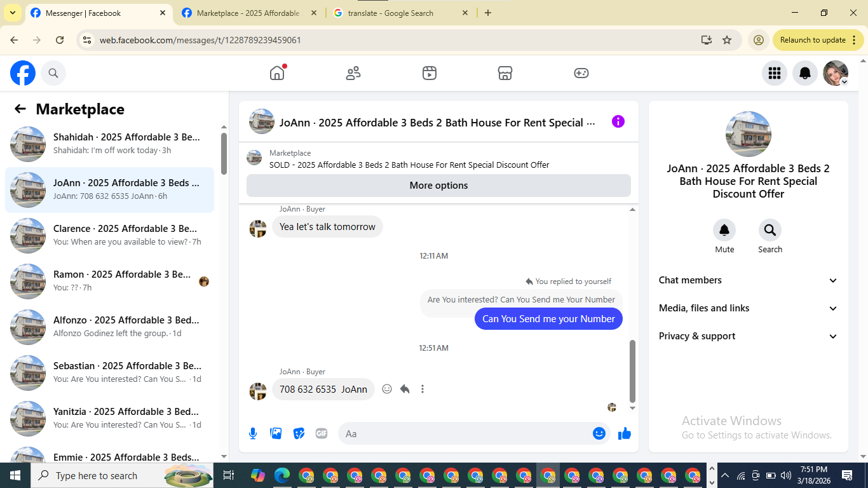Viewport: 868px width, 488px height.
Task: Open the Facebook home logo
Action: [23, 73]
